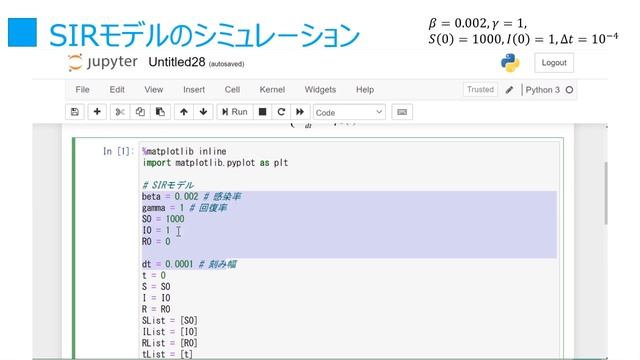Click the 'gamma = 1' line

tap(184, 208)
